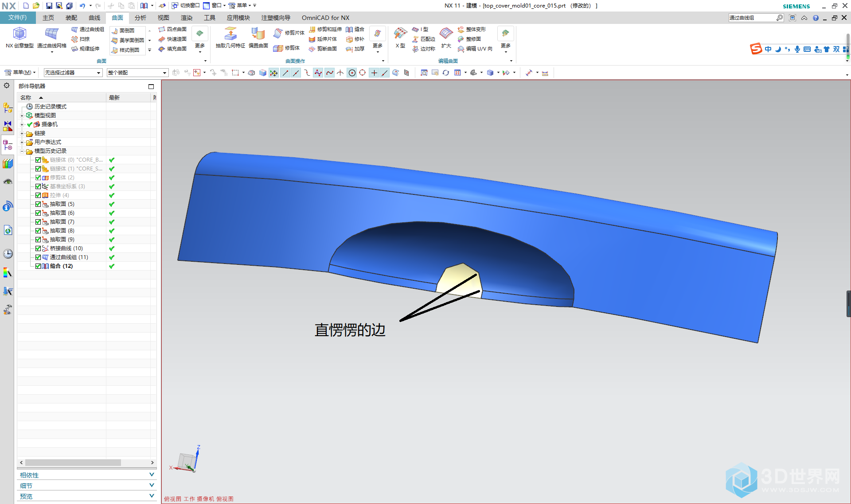
Task: Open the OmniCAD for NX tab
Action: point(326,18)
